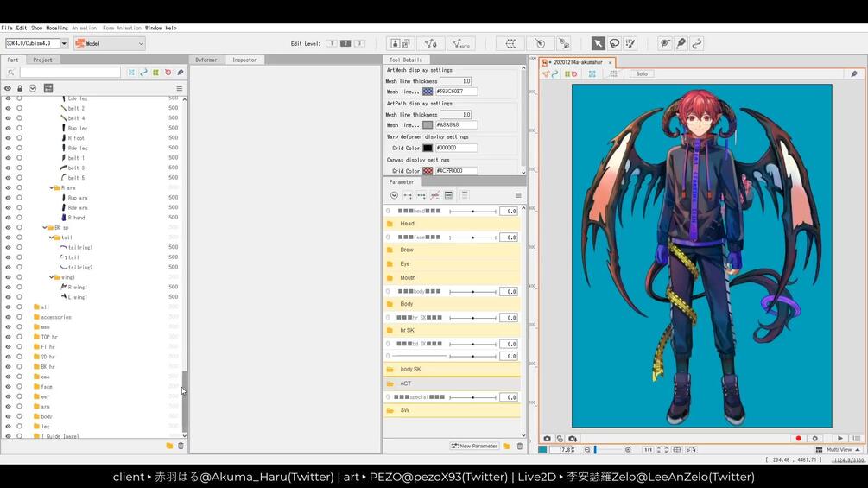This screenshot has height=488, width=868.
Task: Click the Solo button
Action: (x=642, y=73)
